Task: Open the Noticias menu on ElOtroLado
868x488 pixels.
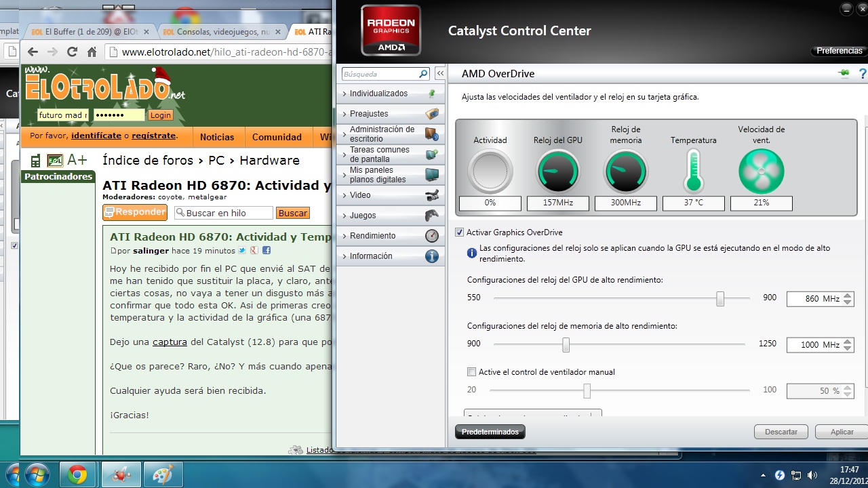Action: pos(217,137)
